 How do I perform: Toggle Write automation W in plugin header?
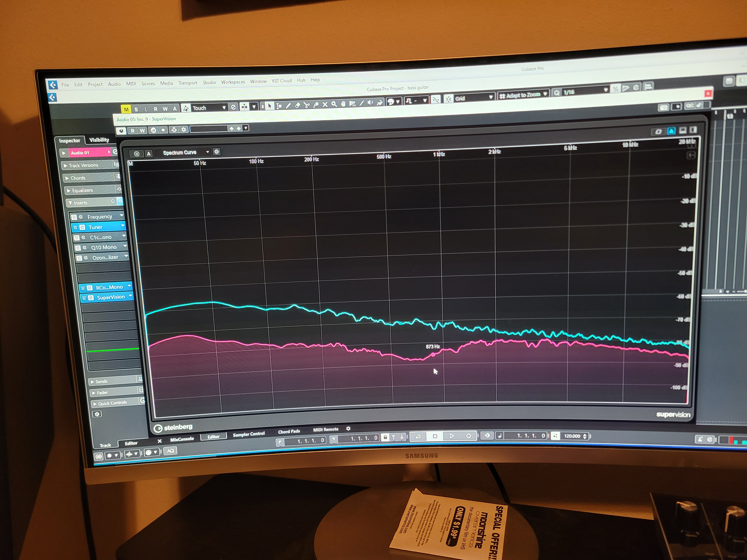[x=142, y=130]
